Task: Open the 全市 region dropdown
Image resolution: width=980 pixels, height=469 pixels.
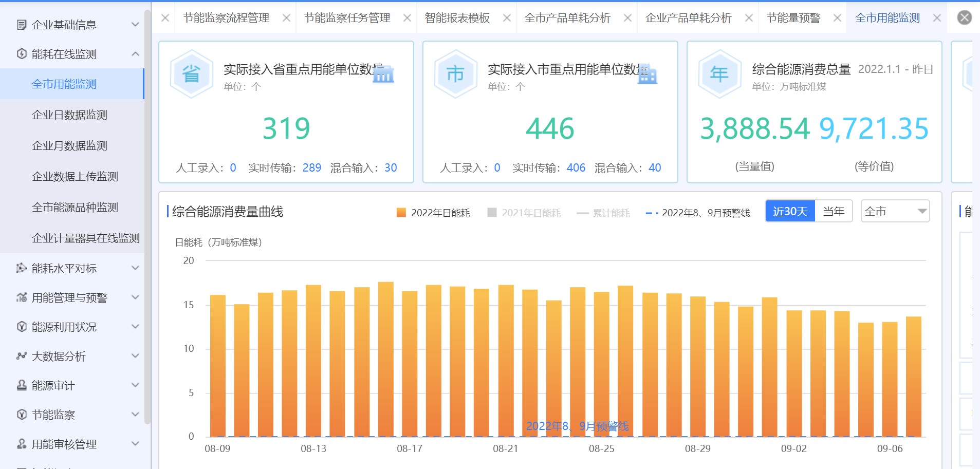Action: point(895,211)
